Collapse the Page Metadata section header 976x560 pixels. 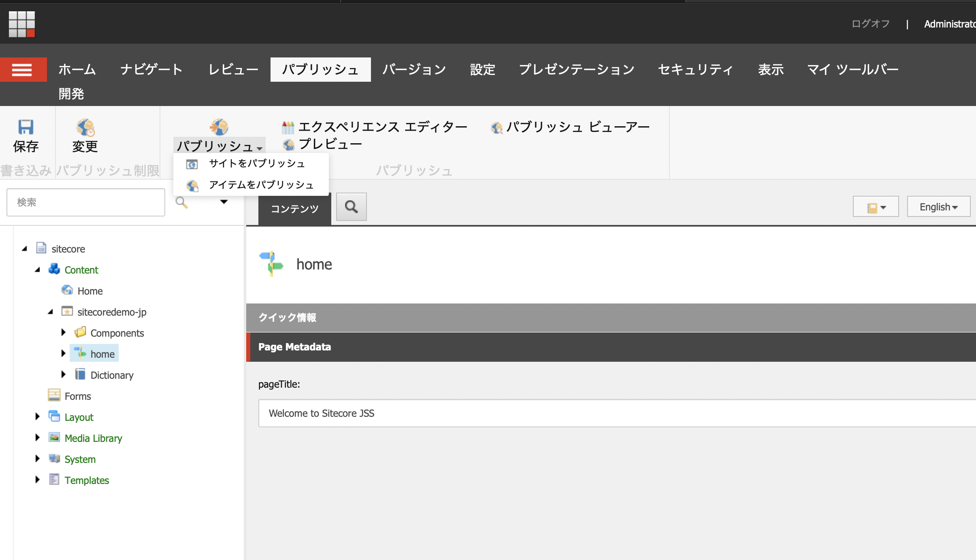point(611,347)
